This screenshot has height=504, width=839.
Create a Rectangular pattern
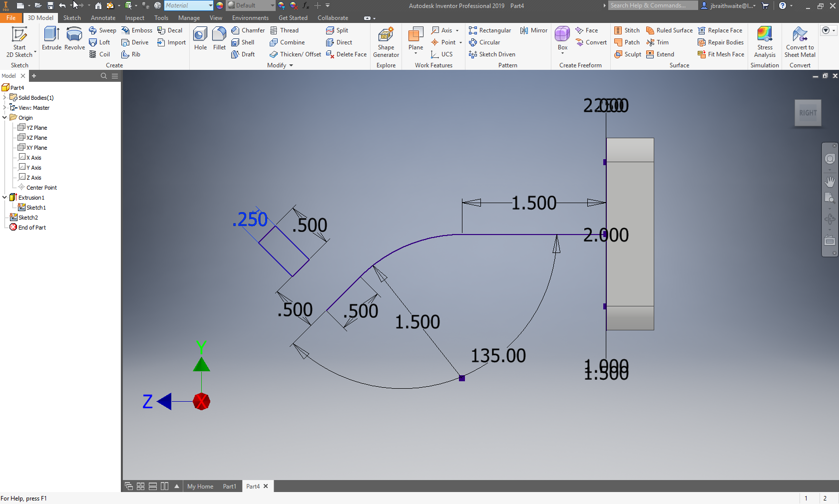(490, 30)
